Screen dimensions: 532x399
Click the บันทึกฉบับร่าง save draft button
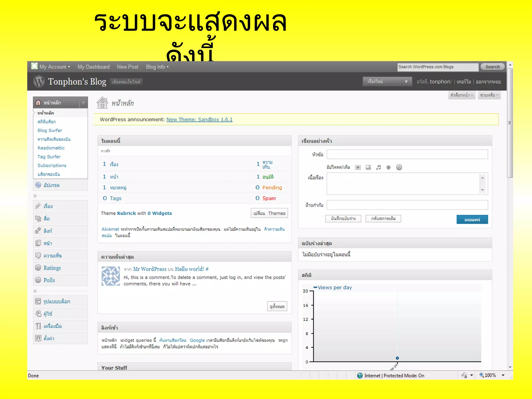pos(343,218)
